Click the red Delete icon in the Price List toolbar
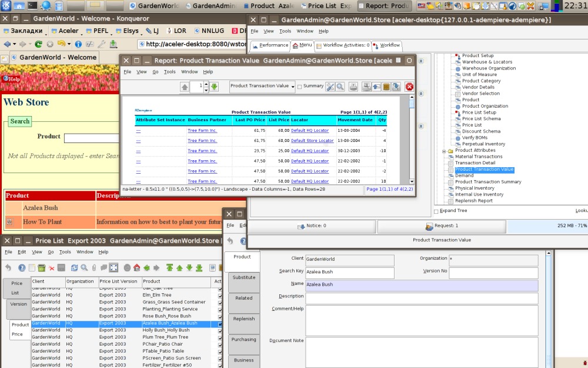Viewport: 588px width, 368px height. click(51, 268)
